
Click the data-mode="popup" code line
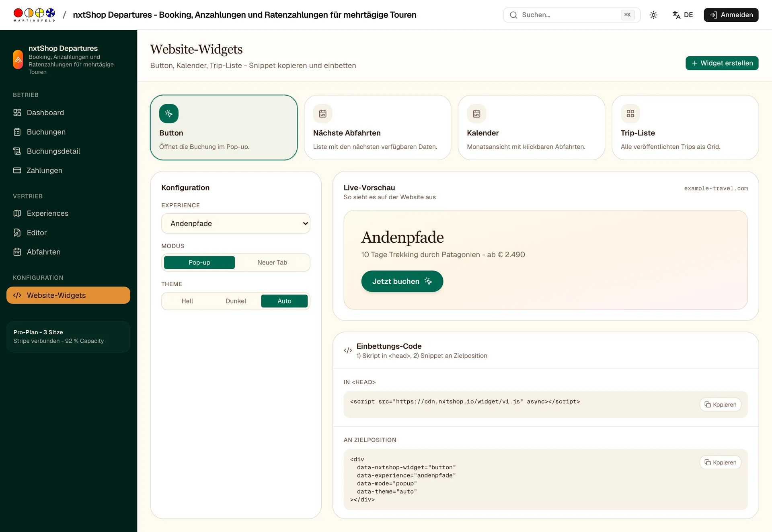point(387,483)
